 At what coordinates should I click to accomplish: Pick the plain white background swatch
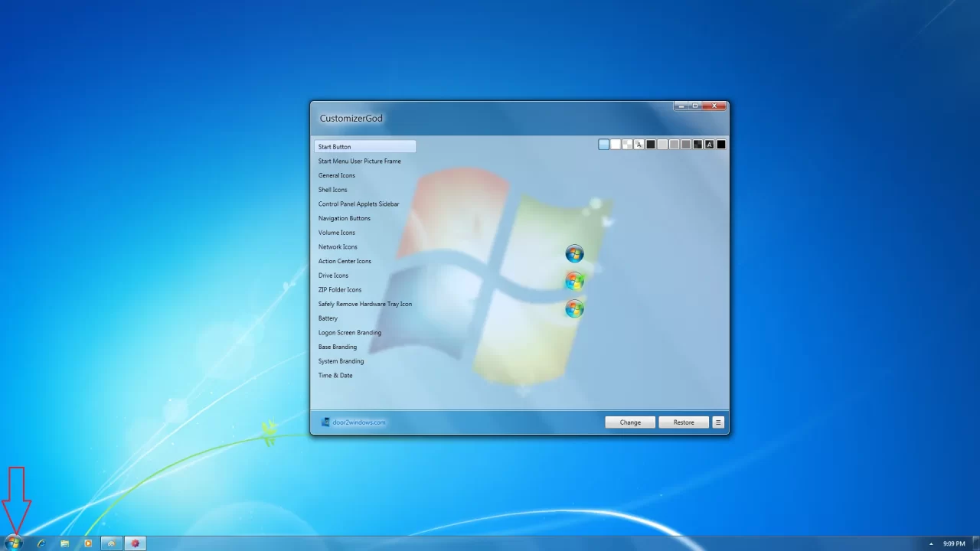(x=616, y=144)
